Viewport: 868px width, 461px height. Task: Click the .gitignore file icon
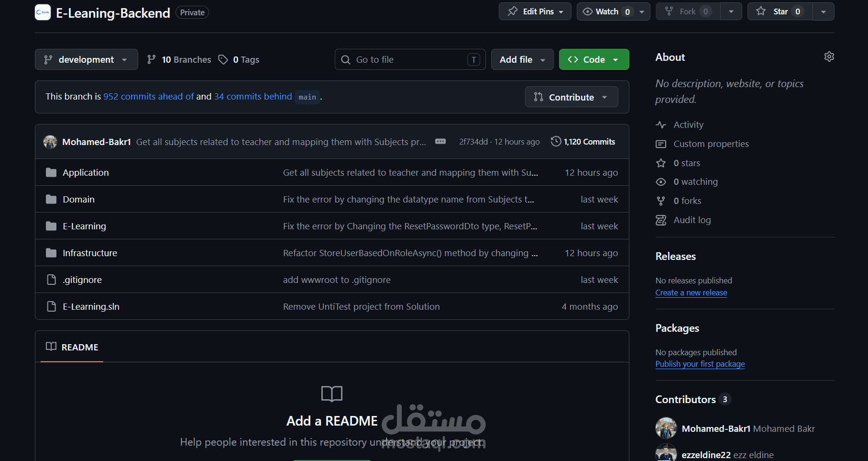(x=51, y=280)
